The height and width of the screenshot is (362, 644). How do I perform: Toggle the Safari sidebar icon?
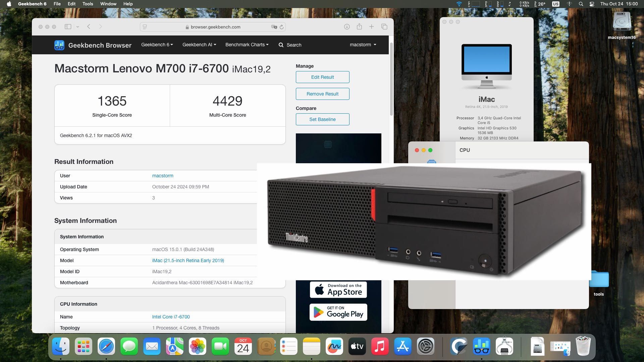(x=68, y=26)
